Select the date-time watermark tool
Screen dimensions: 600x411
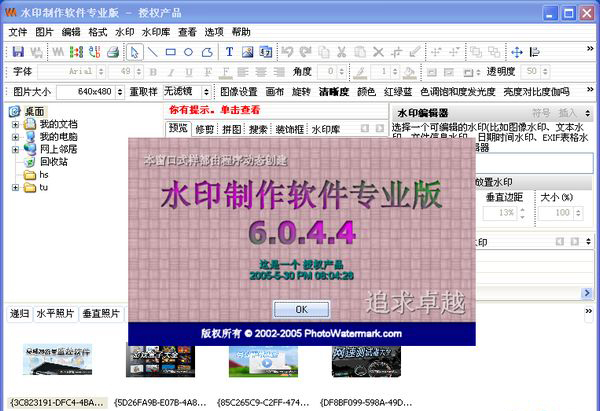tap(266, 52)
